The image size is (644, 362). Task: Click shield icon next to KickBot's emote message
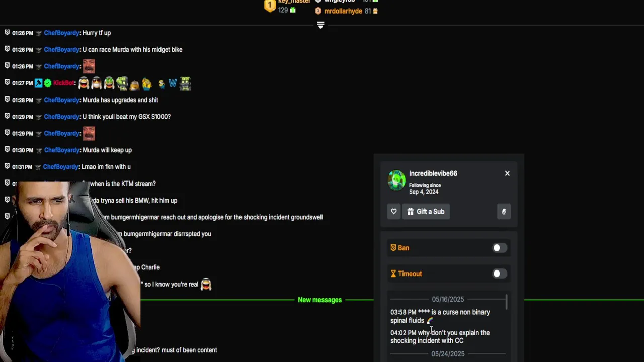(x=7, y=83)
